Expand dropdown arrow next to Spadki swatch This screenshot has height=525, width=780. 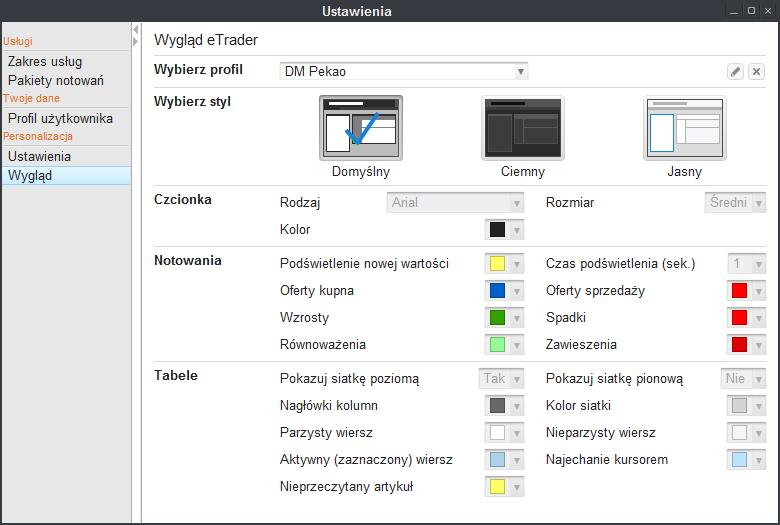759,317
